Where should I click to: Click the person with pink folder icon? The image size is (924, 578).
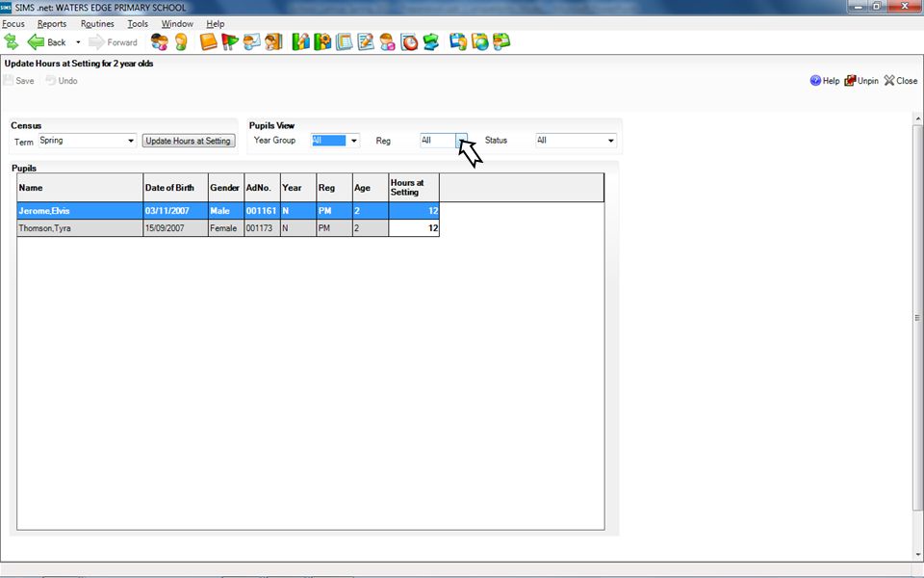point(387,41)
